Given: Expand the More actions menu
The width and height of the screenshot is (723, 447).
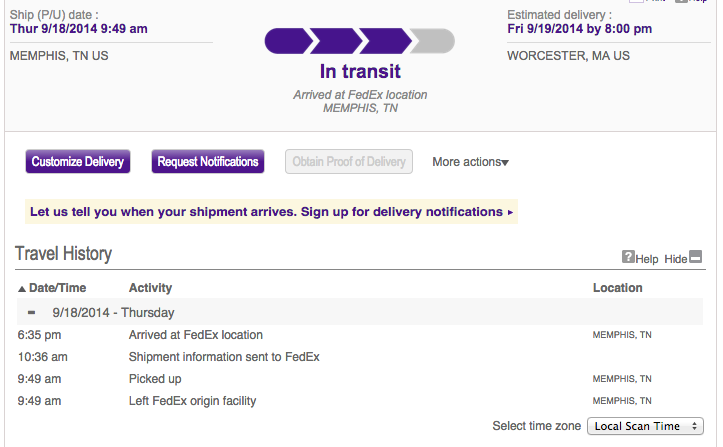Looking at the screenshot, I should click(470, 162).
